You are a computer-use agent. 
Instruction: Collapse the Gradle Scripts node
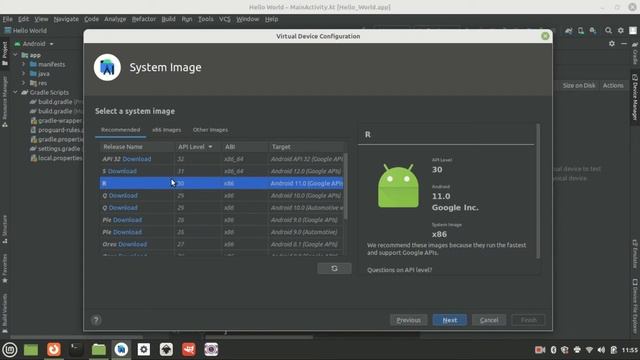[16, 92]
